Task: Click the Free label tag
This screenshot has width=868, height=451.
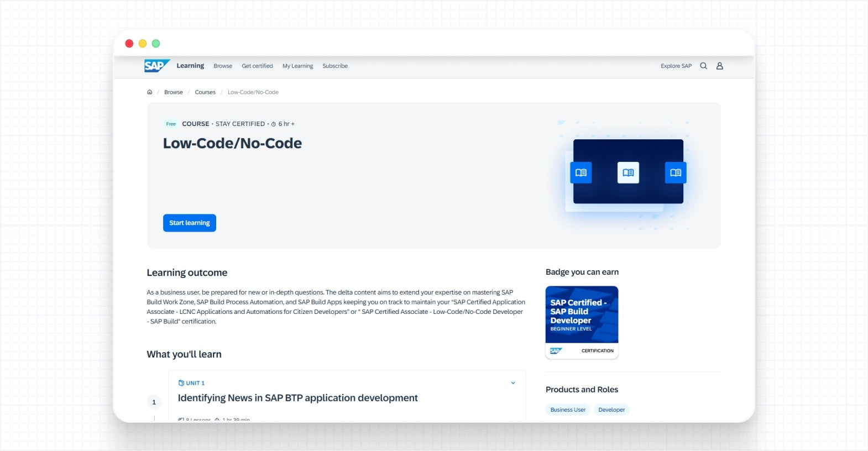Action: tap(171, 124)
